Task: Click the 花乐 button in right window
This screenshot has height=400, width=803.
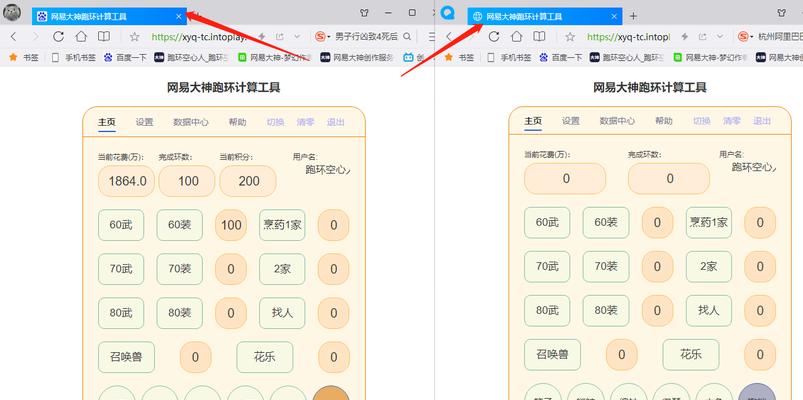Action: [691, 354]
